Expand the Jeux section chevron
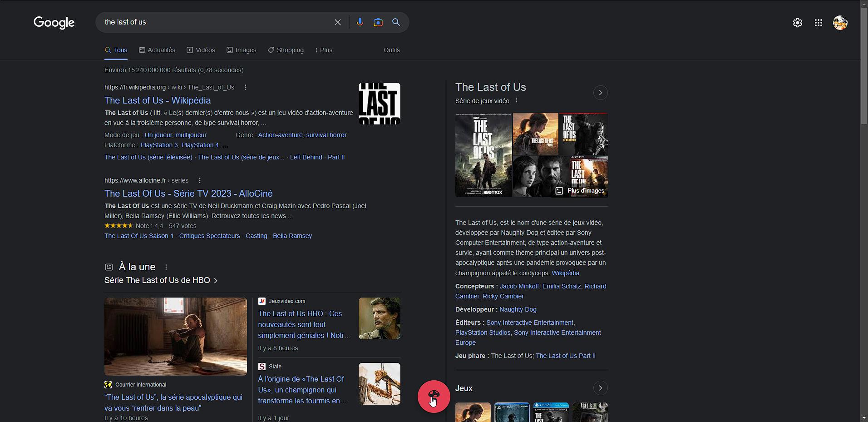The height and width of the screenshot is (422, 868). (600, 388)
